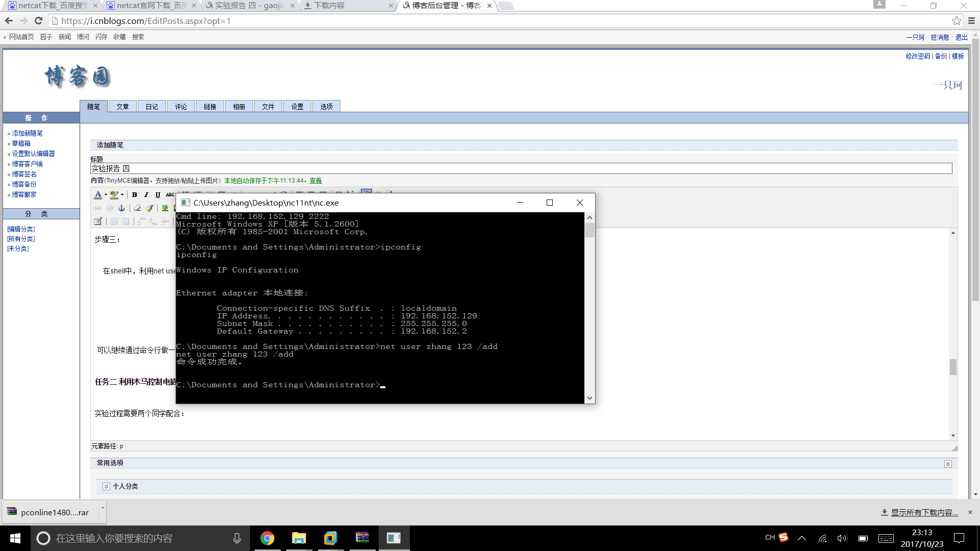980x551 pixels.
Task: Open the 设置默认编辑器 link
Action: [33, 154]
